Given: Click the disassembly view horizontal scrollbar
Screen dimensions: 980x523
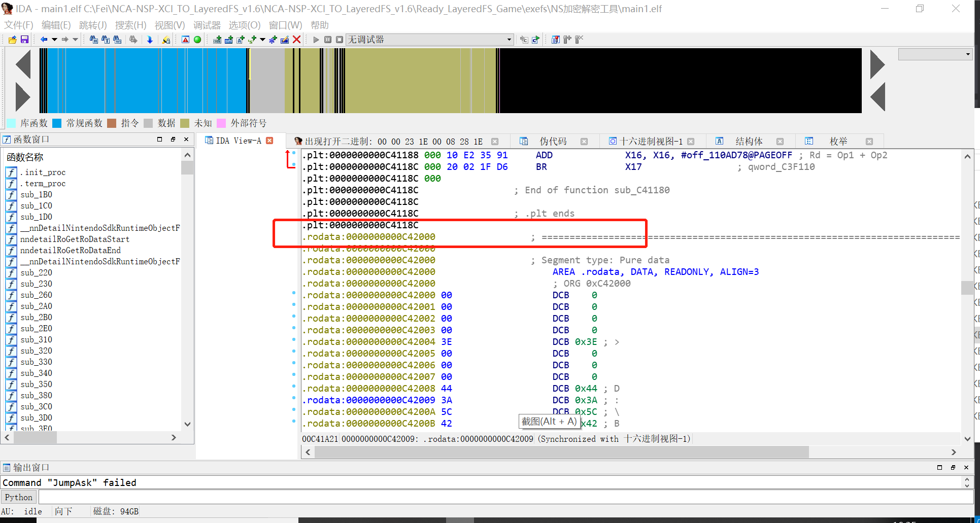Looking at the screenshot, I should coord(562,452).
